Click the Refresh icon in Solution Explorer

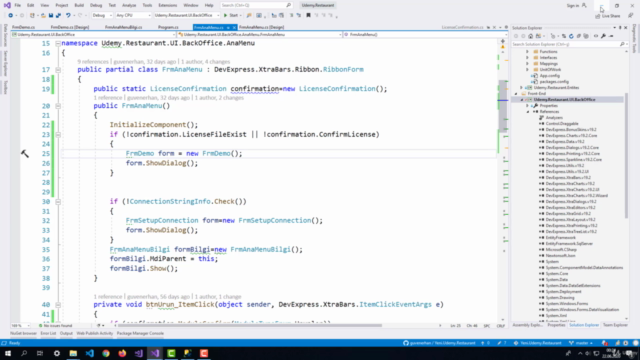tap(571, 36)
